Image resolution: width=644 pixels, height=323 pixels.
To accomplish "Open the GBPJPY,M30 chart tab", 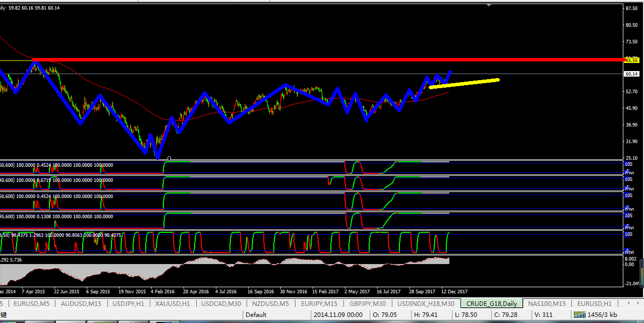I will 368,304.
